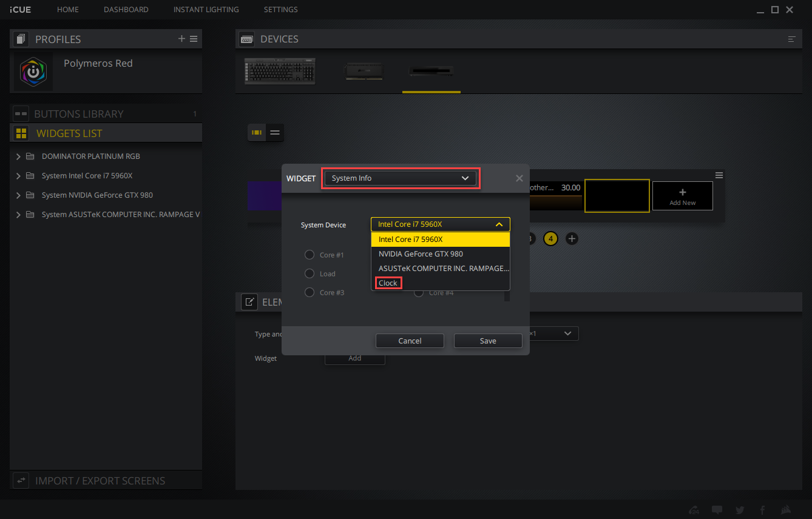Expand the System Intel Core i7 5960X folder
This screenshot has width=812, height=519.
pos(18,176)
